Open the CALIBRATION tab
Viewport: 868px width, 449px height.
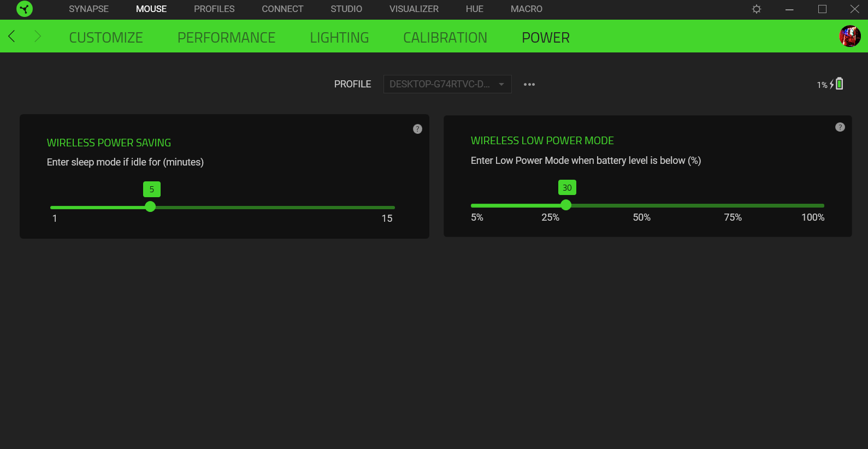[x=445, y=38]
